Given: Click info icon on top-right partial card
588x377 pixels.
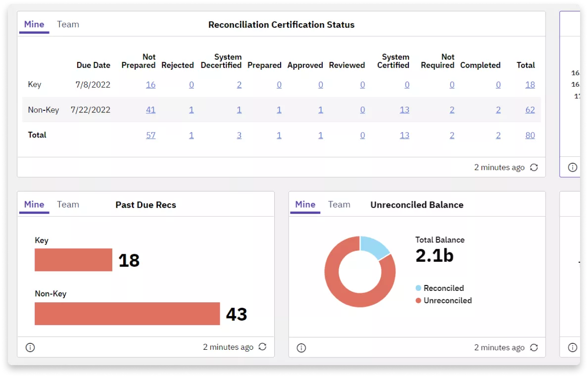Looking at the screenshot, I should coord(573,167).
